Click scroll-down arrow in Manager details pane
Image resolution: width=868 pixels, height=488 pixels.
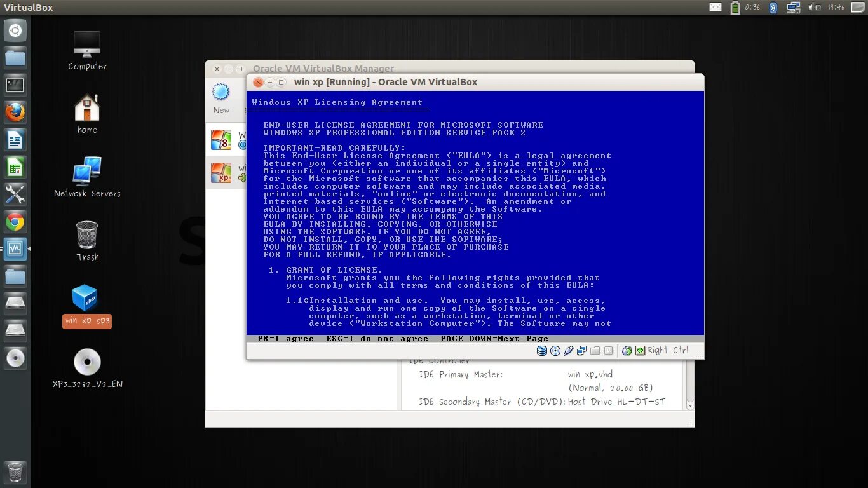coord(690,405)
